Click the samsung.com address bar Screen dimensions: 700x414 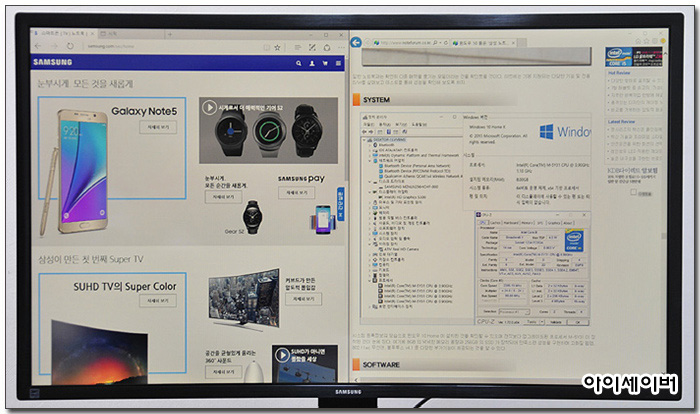(170, 46)
